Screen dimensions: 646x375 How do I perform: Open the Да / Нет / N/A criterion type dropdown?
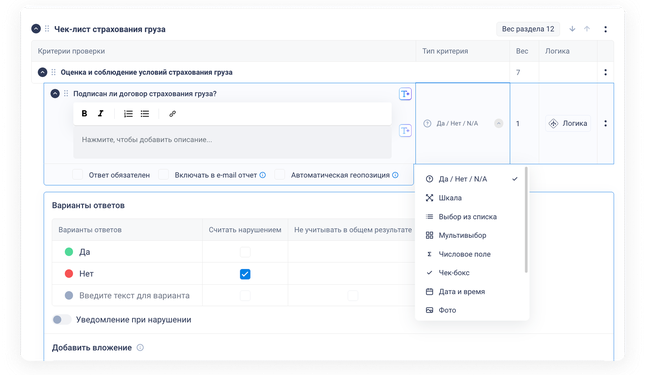coord(463,123)
